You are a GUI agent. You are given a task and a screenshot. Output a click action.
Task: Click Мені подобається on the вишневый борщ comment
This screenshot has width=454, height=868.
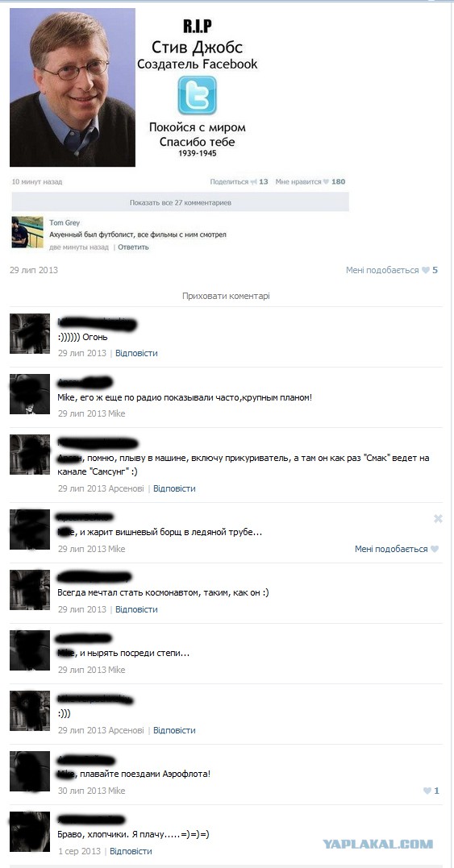coord(391,549)
